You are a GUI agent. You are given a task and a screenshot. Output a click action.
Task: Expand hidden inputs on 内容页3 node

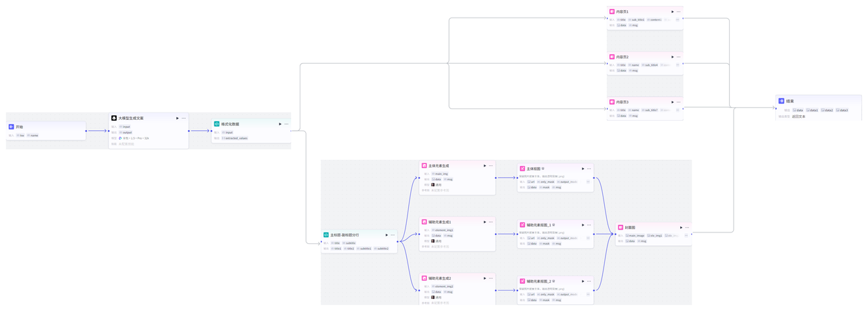click(x=677, y=110)
